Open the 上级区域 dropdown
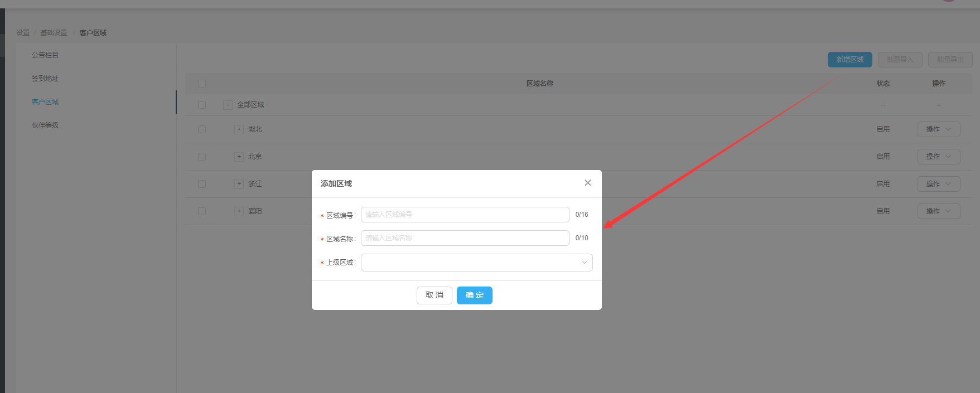The width and height of the screenshot is (980, 393). (476, 263)
